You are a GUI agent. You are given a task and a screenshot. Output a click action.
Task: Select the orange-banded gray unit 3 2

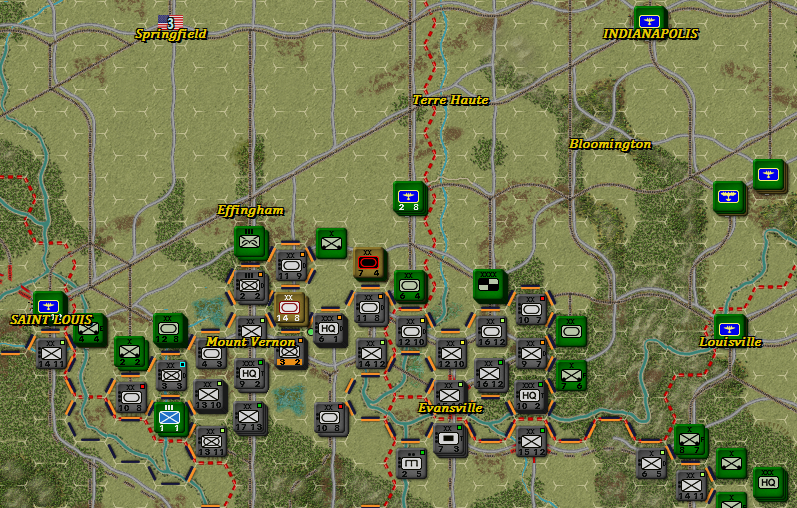290,354
